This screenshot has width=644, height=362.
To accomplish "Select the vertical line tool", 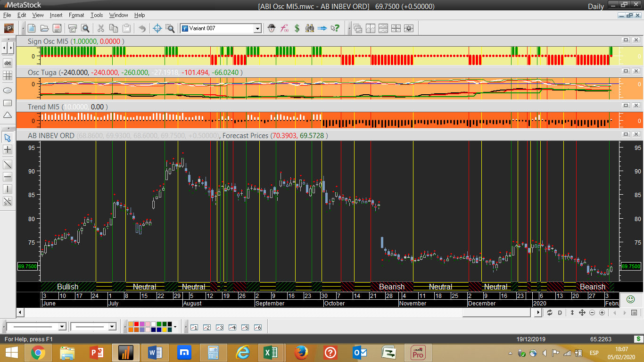I will coord(8,189).
